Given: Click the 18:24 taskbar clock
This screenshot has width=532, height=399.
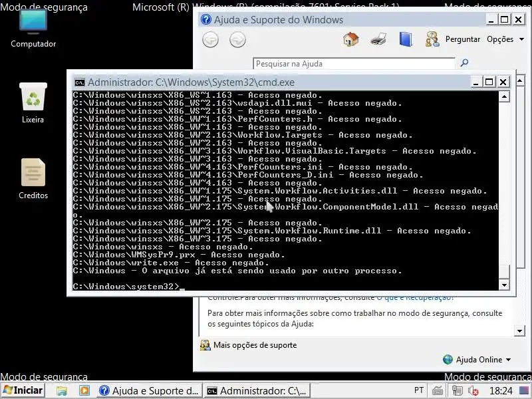Looking at the screenshot, I should pos(501,391).
